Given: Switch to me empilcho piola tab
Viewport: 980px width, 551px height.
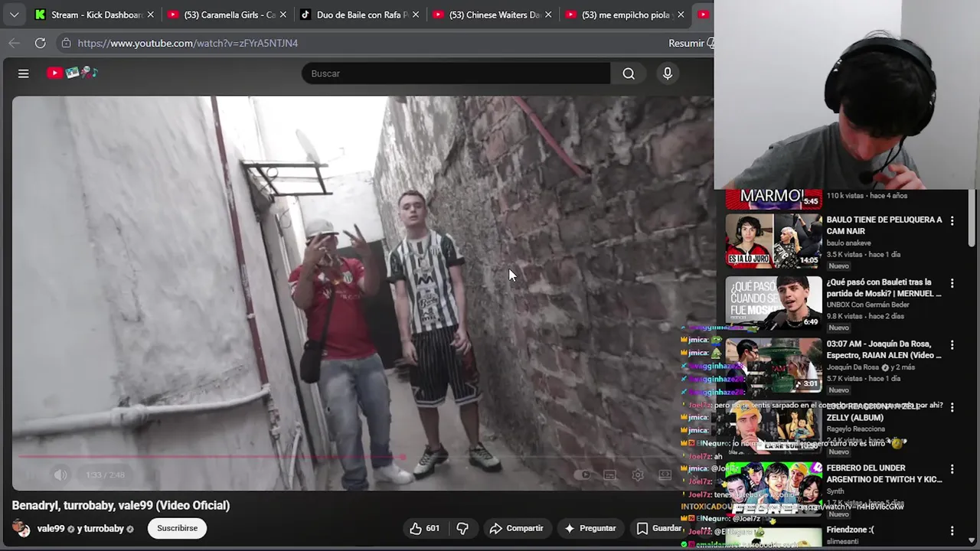Looking at the screenshot, I should [x=619, y=15].
